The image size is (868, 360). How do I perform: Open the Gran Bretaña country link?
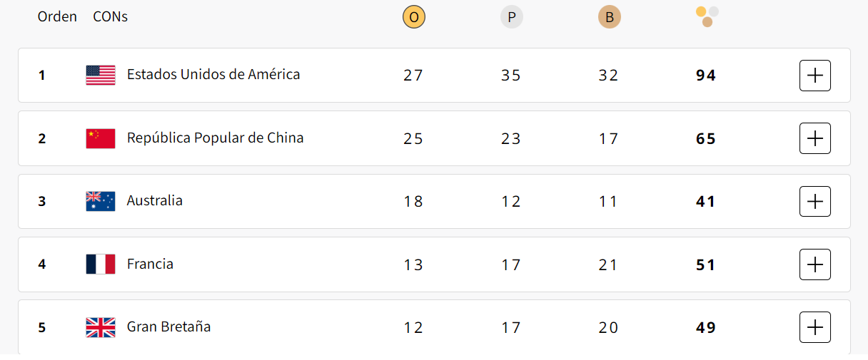(168, 326)
